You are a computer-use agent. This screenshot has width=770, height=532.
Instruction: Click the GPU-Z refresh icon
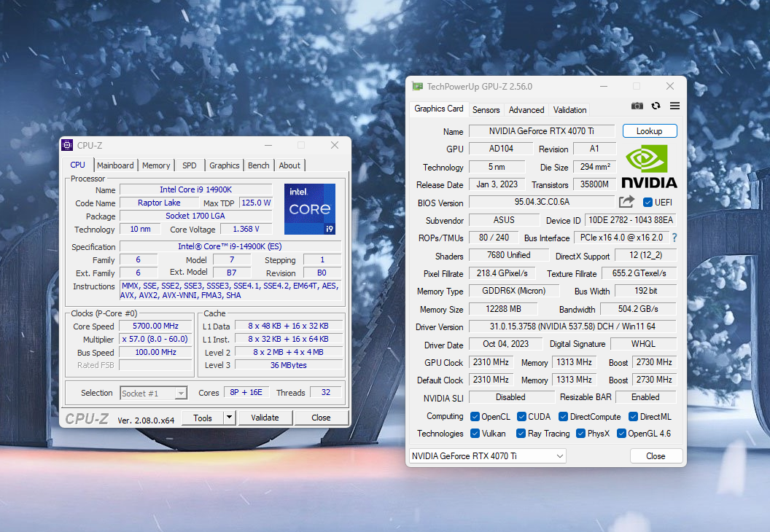coord(656,106)
